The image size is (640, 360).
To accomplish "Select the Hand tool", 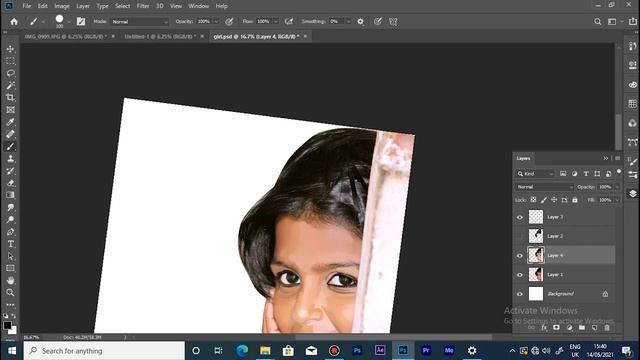I will [x=11, y=280].
